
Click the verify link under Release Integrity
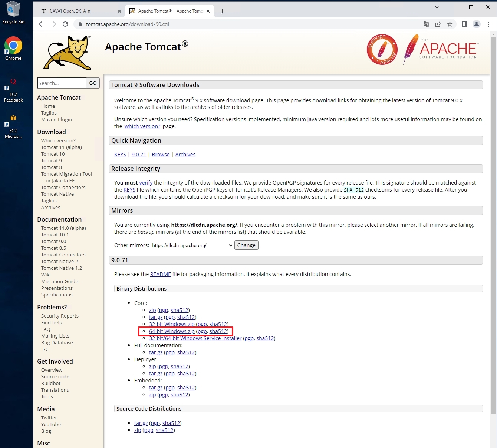(x=146, y=183)
